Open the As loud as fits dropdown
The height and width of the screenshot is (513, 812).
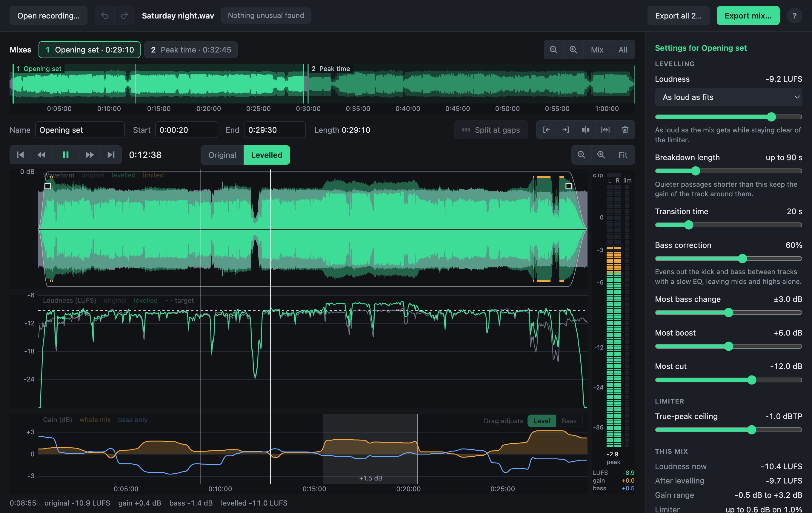click(728, 97)
